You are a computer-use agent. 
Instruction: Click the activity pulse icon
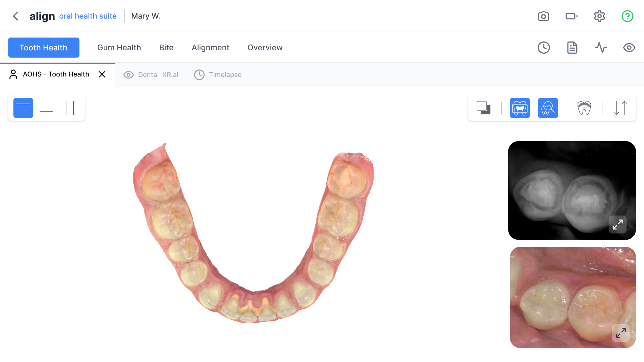(601, 48)
